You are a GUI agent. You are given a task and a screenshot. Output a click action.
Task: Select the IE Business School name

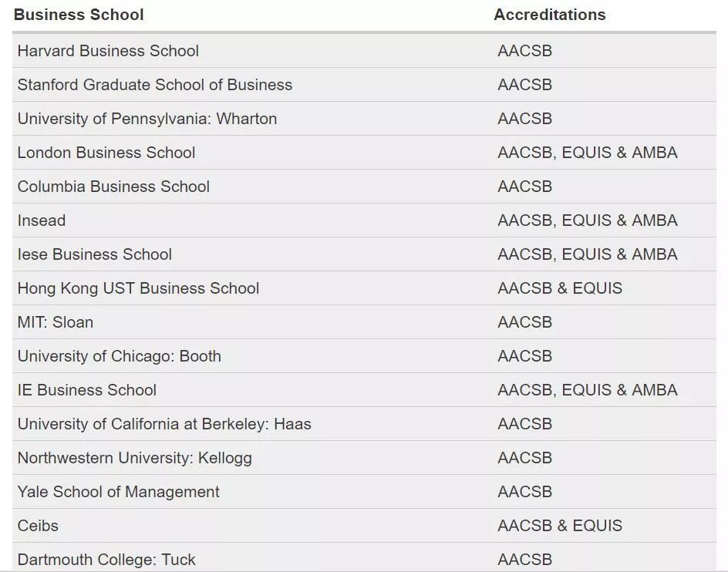(87, 390)
